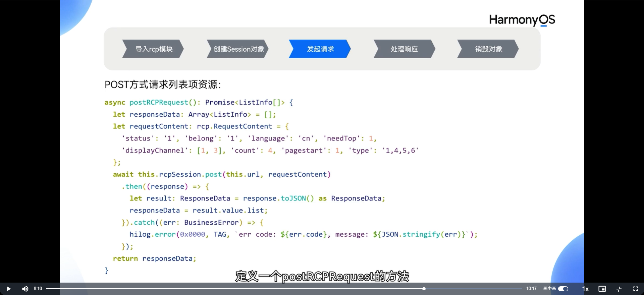
Task: Click the 'displayChannel' code line
Action: 270,151
